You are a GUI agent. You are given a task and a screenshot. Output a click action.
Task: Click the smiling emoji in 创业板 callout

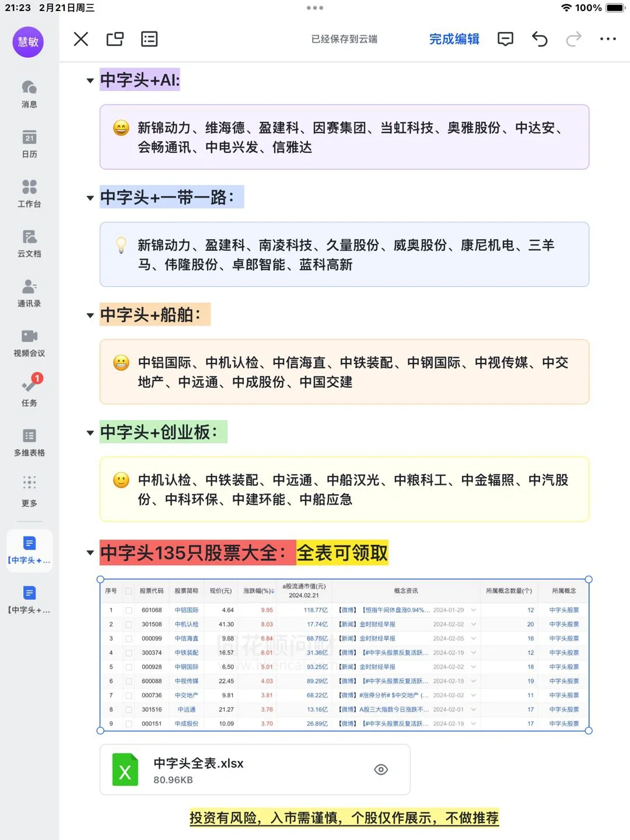(121, 480)
